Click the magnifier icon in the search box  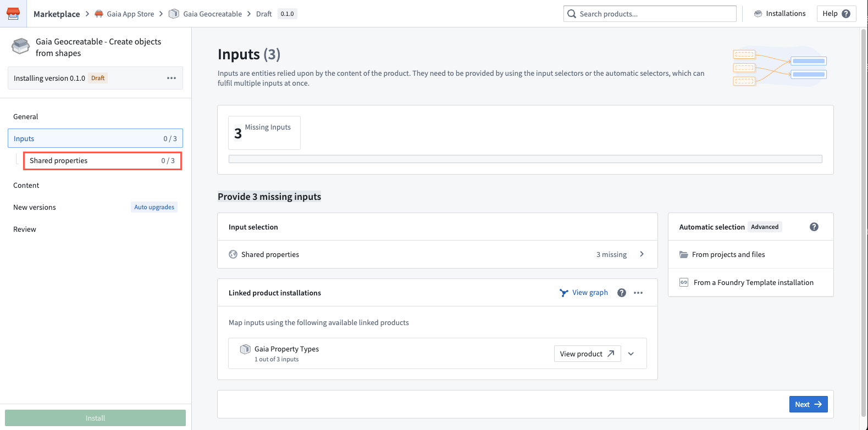click(572, 14)
